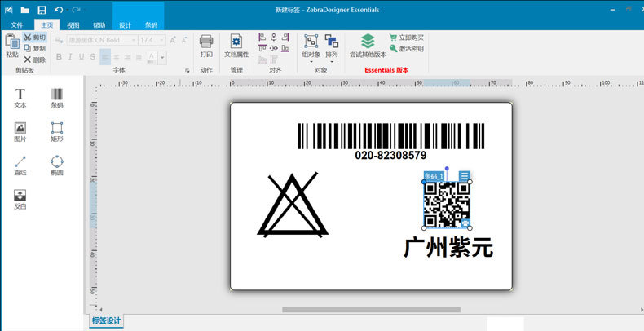
Task: Click 立即购买 buy now
Action: click(x=406, y=38)
